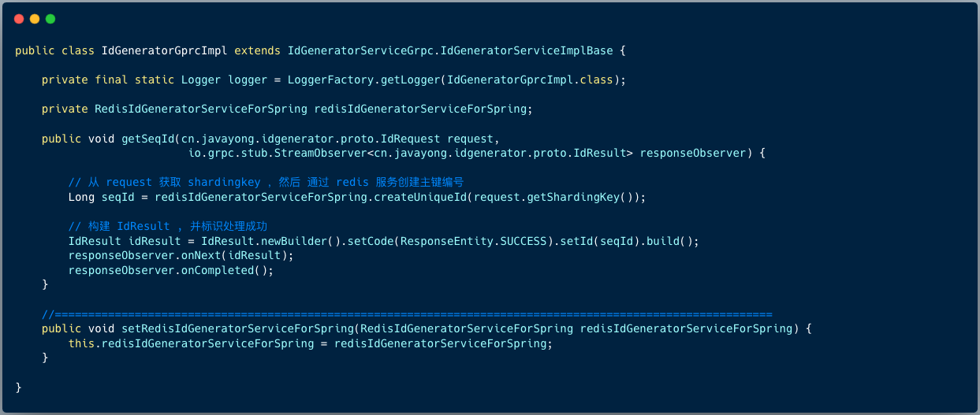The width and height of the screenshot is (980, 415).
Task: Click the responseObserver.onNext(idResult) line
Action: point(181,255)
